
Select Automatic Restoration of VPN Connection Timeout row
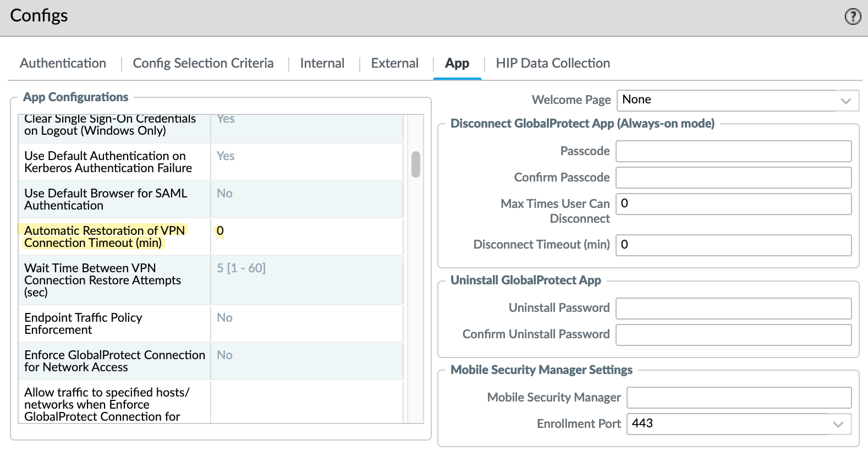[x=211, y=237]
